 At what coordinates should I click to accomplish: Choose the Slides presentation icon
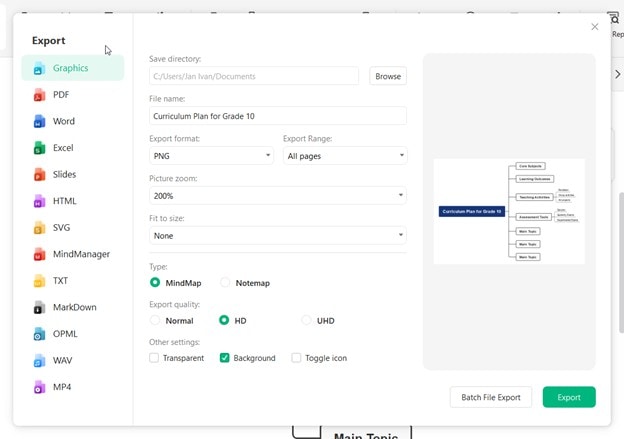39,175
